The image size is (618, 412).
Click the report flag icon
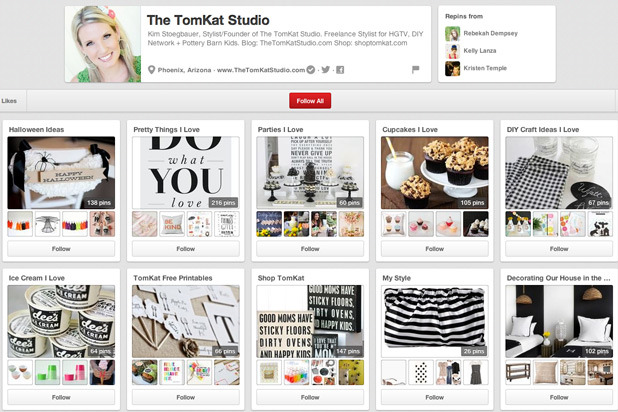pos(415,70)
